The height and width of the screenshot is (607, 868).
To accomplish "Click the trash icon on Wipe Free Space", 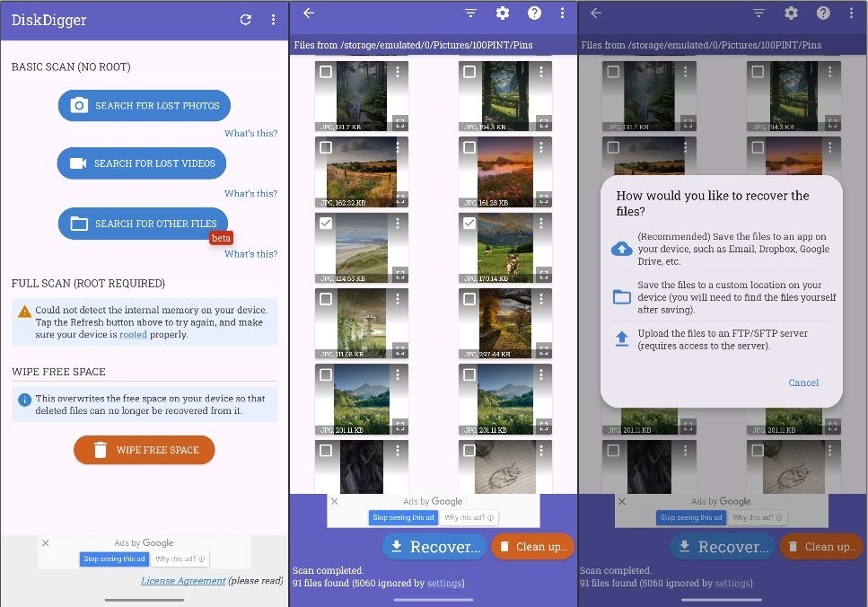I will point(101,450).
